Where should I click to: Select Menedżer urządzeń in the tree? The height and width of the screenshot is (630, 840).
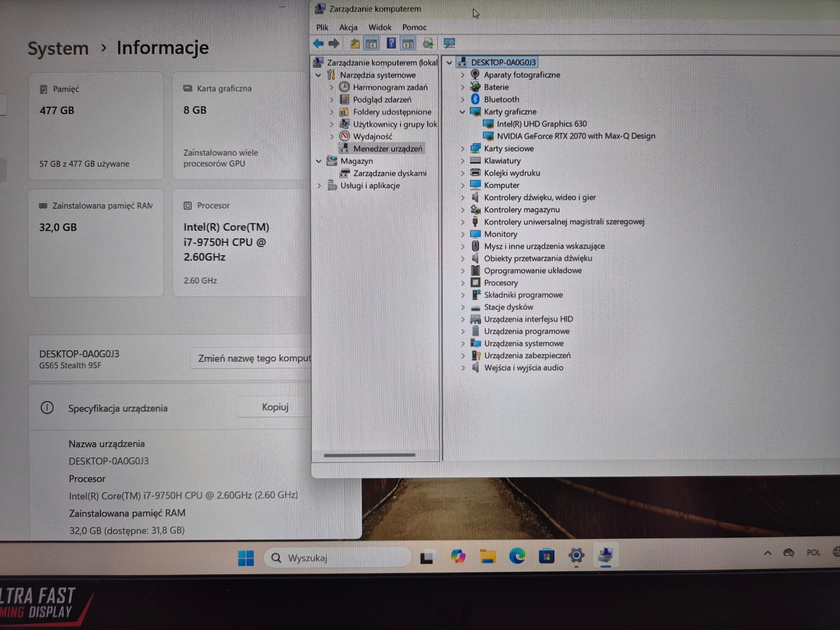[x=388, y=149]
